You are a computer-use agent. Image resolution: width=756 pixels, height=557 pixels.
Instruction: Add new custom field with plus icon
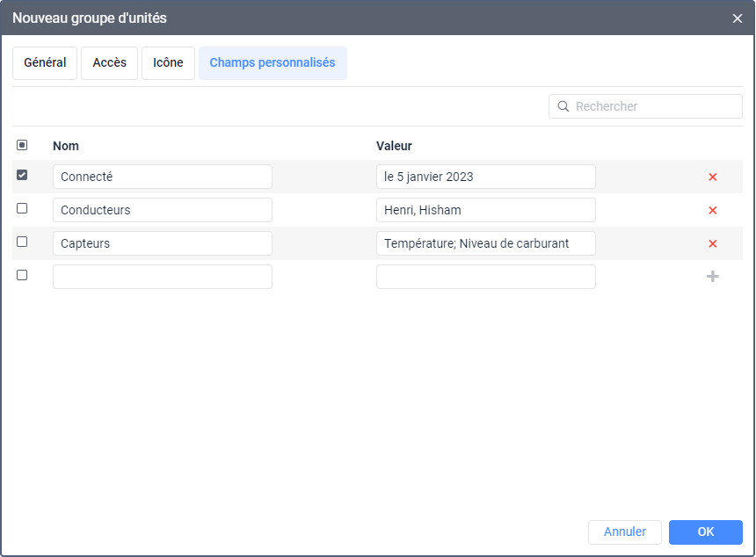[x=713, y=277]
